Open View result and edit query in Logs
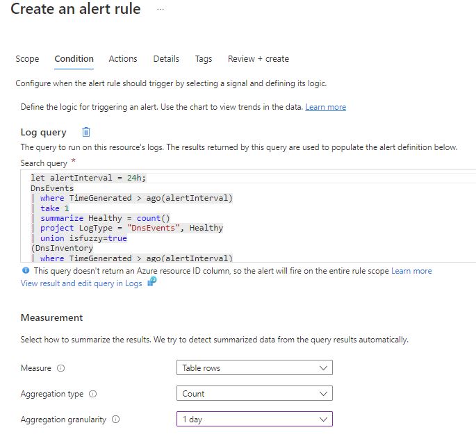The width and height of the screenshot is (476, 448). [x=81, y=283]
